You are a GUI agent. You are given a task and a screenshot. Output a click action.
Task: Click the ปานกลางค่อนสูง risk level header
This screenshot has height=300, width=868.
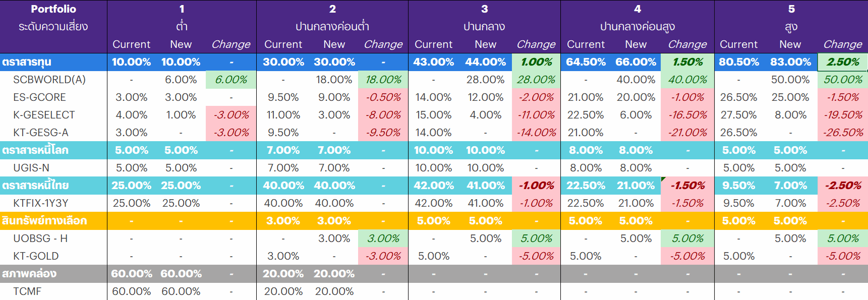(637, 27)
